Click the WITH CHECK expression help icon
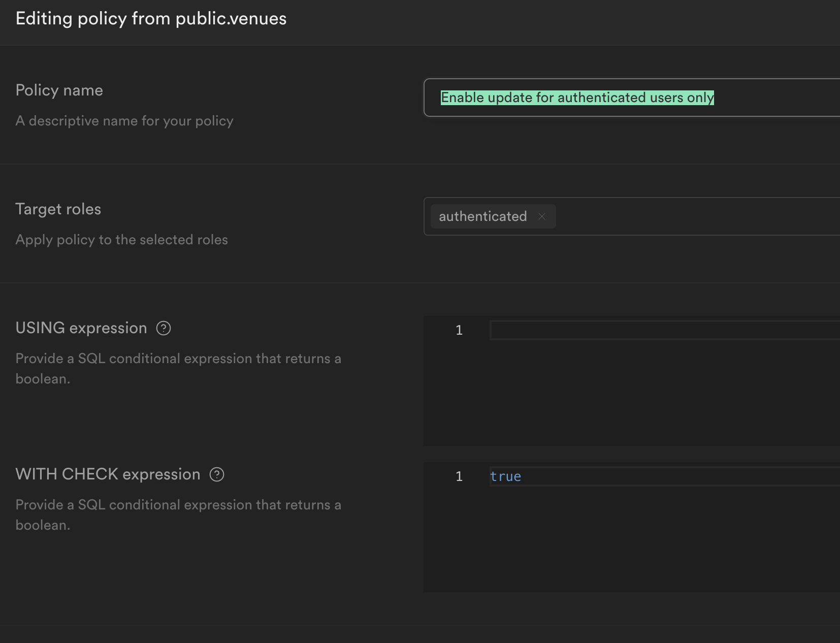 217,474
